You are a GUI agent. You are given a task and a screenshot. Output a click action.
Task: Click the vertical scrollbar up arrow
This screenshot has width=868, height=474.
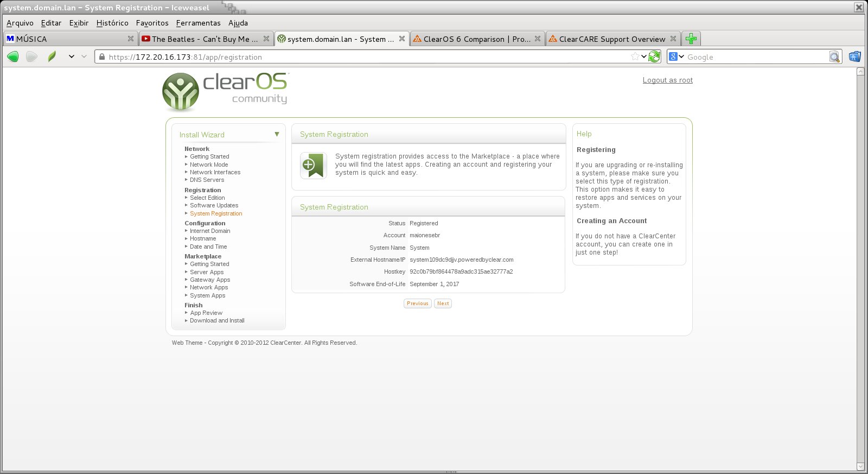click(860, 72)
